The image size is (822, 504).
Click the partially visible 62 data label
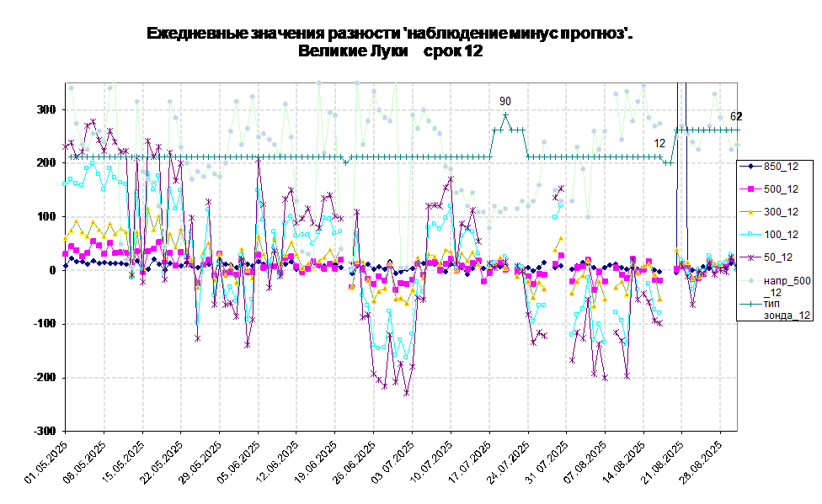pos(733,117)
